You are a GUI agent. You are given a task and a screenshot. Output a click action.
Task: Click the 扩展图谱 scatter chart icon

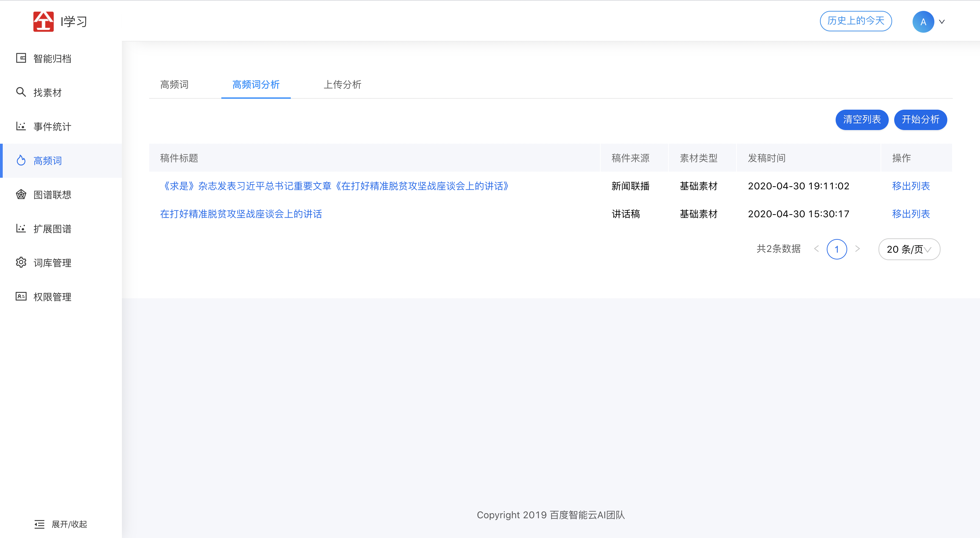coord(21,228)
